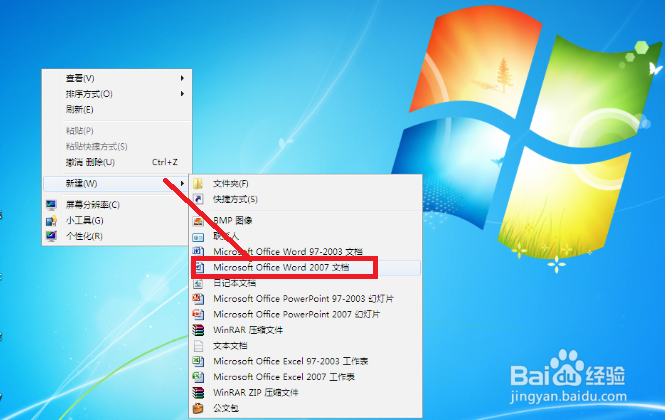Click the shortcut icon beside 快捷方式(S)

tap(198, 199)
